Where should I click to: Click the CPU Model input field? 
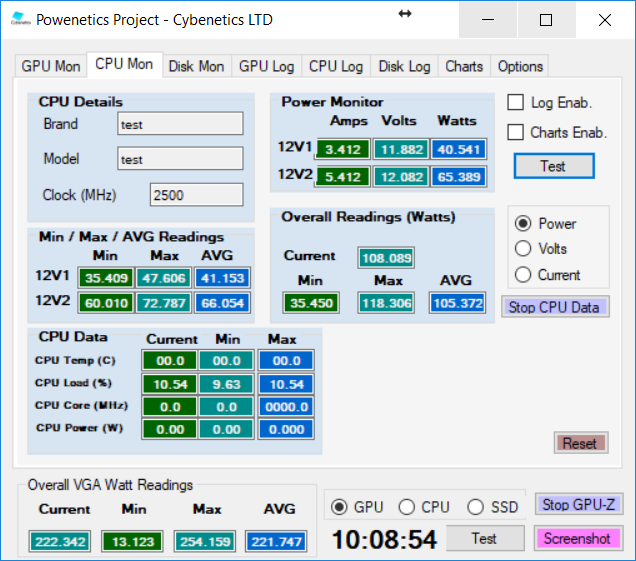(180, 159)
